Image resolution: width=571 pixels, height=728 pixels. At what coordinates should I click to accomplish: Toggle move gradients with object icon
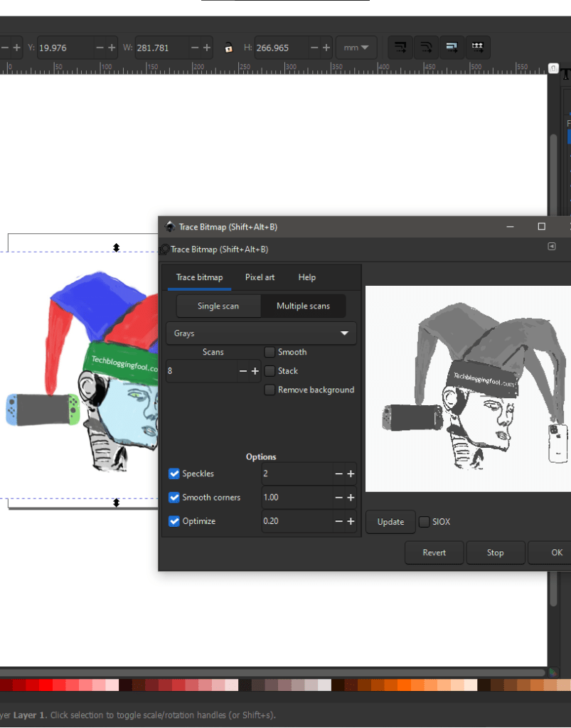pyautogui.click(x=452, y=48)
